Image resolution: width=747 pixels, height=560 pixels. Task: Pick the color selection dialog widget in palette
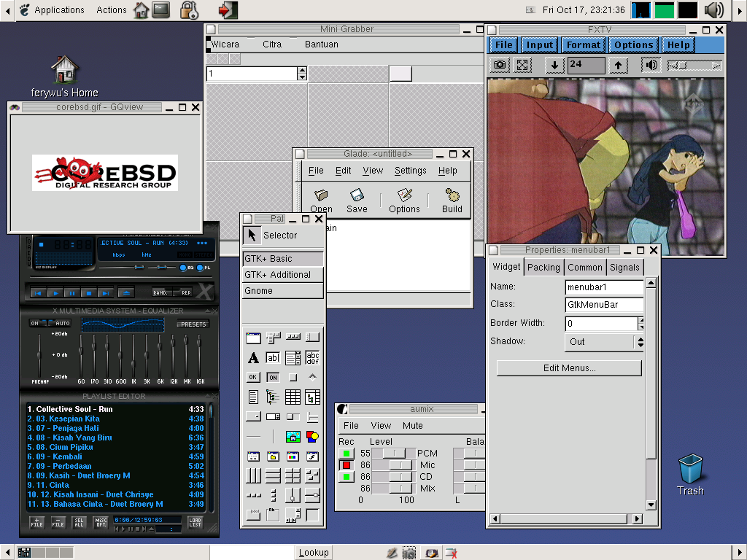pos(293,456)
